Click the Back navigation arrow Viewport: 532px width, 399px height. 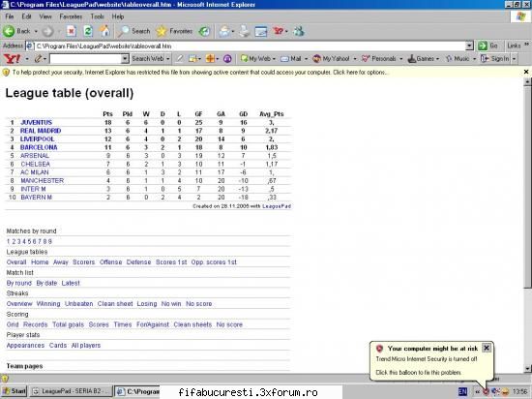click(9, 31)
